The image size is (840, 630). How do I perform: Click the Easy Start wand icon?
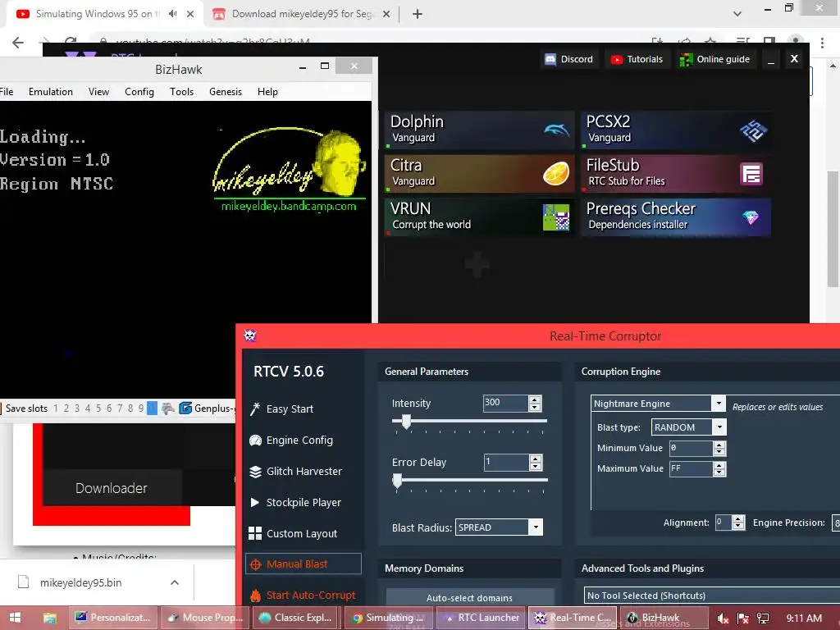click(255, 409)
